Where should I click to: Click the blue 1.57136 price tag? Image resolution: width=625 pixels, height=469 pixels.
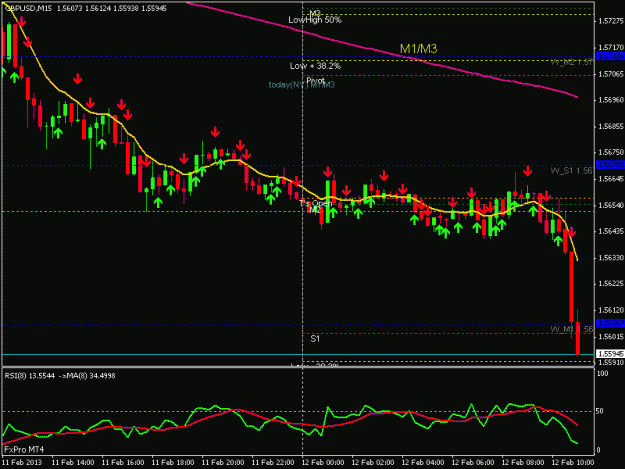coord(610,56)
